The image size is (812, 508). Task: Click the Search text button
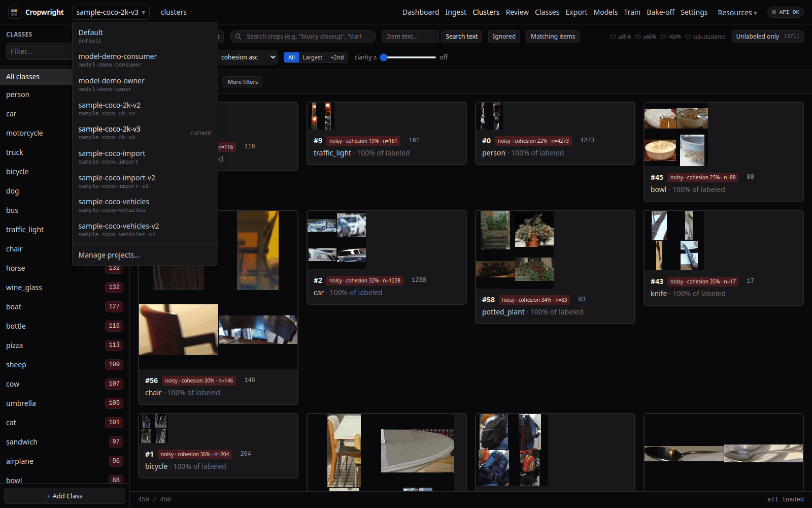[461, 37]
